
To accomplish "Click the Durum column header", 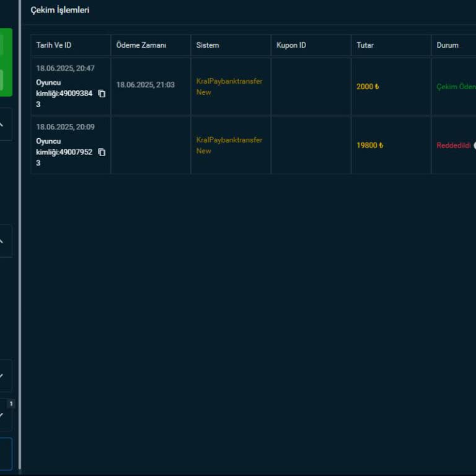I will click(x=447, y=45).
